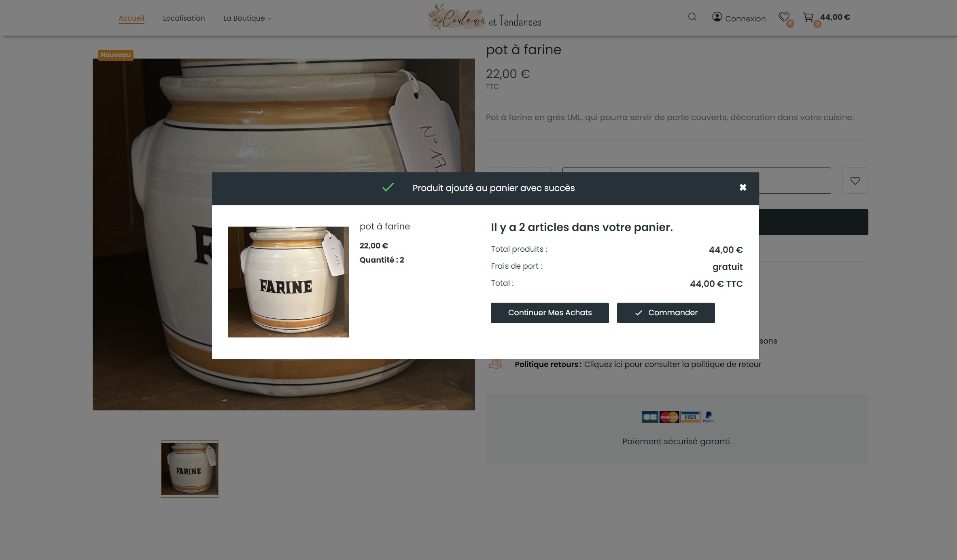The width and height of the screenshot is (957, 560).
Task: Add product to wishlist with heart button
Action: coord(855,180)
